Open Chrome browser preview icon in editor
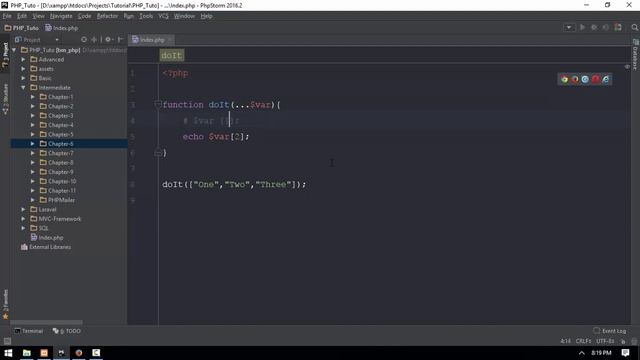 [x=564, y=79]
